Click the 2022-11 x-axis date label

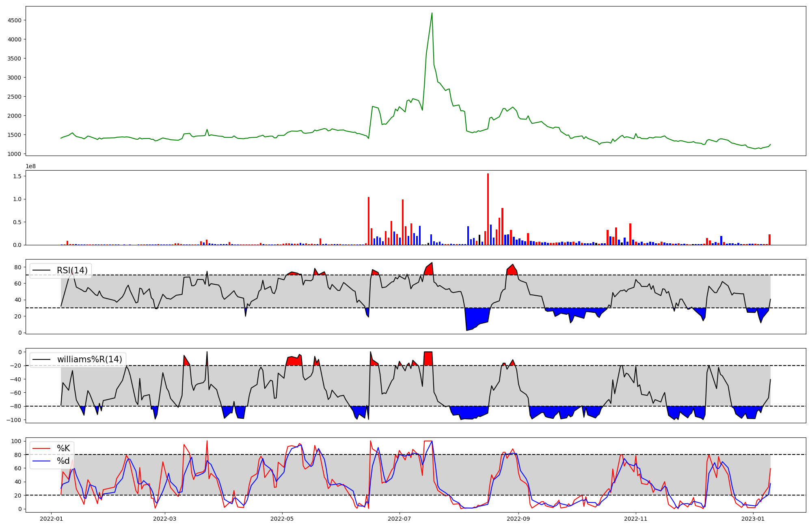tap(635, 519)
